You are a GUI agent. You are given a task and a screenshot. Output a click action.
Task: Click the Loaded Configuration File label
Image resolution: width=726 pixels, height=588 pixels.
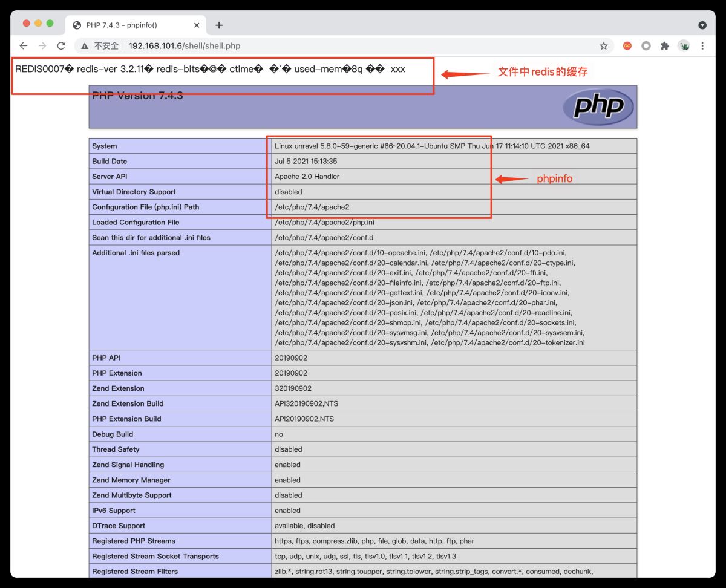coord(136,222)
